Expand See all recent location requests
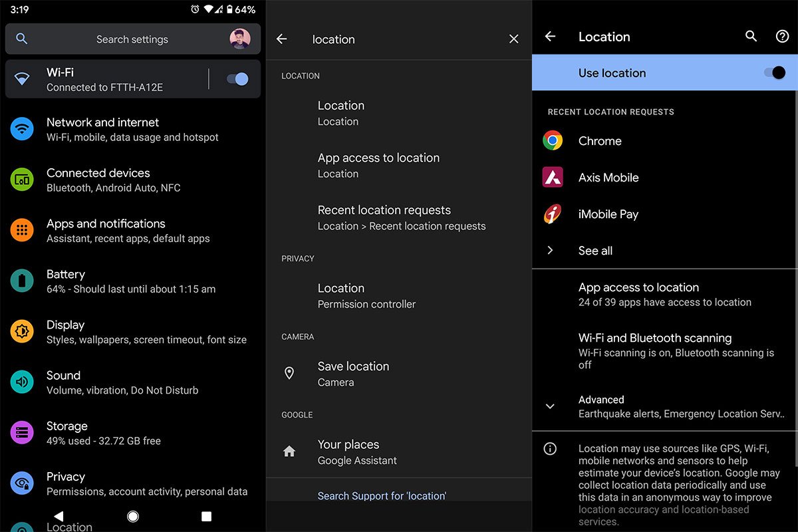Screen dimensions: 798x532 (x=595, y=251)
